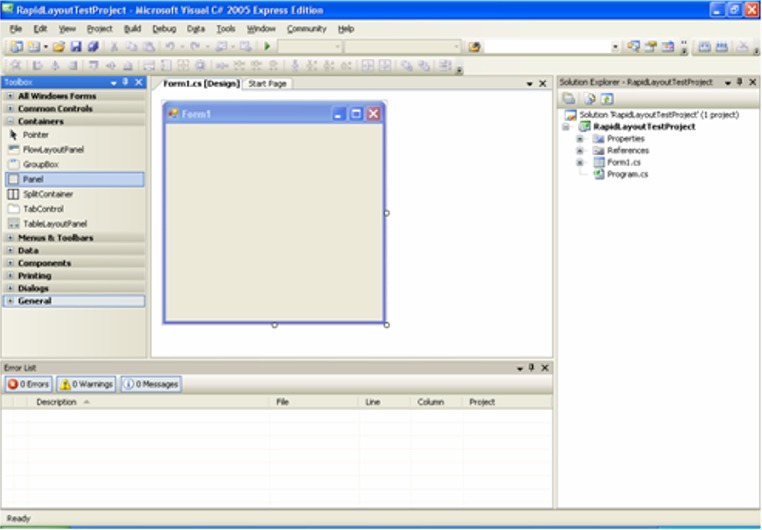
Task: Open the Community menu
Action: pos(306,29)
